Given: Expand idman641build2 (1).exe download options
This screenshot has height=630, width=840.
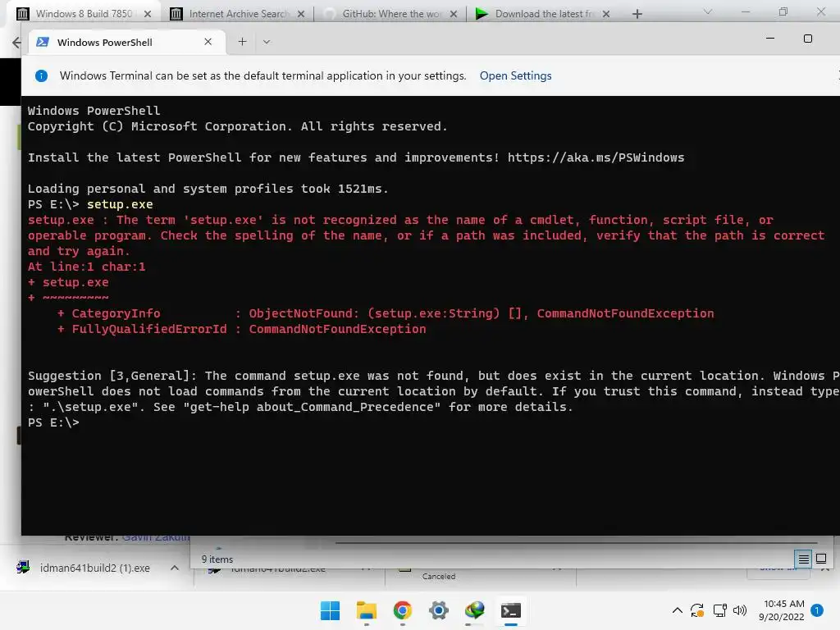Looking at the screenshot, I should pyautogui.click(x=175, y=568).
